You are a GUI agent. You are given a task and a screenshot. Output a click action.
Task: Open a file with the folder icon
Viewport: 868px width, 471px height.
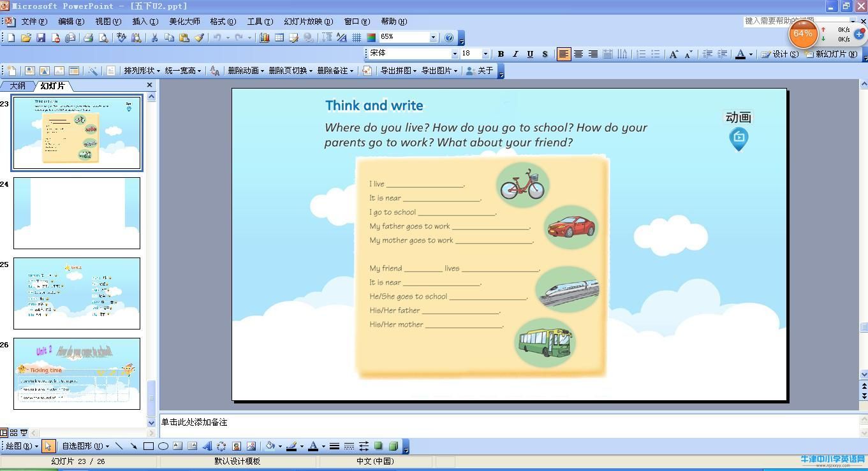pos(26,38)
